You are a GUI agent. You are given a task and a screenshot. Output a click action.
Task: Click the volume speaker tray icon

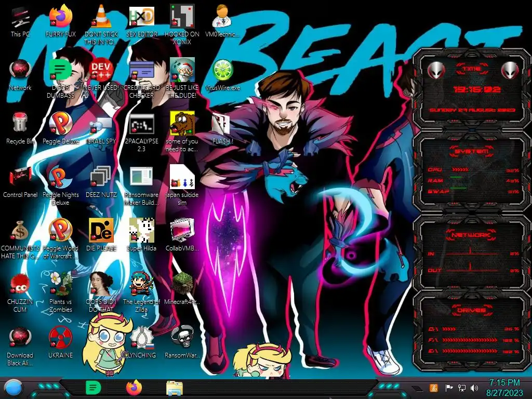tap(474, 388)
